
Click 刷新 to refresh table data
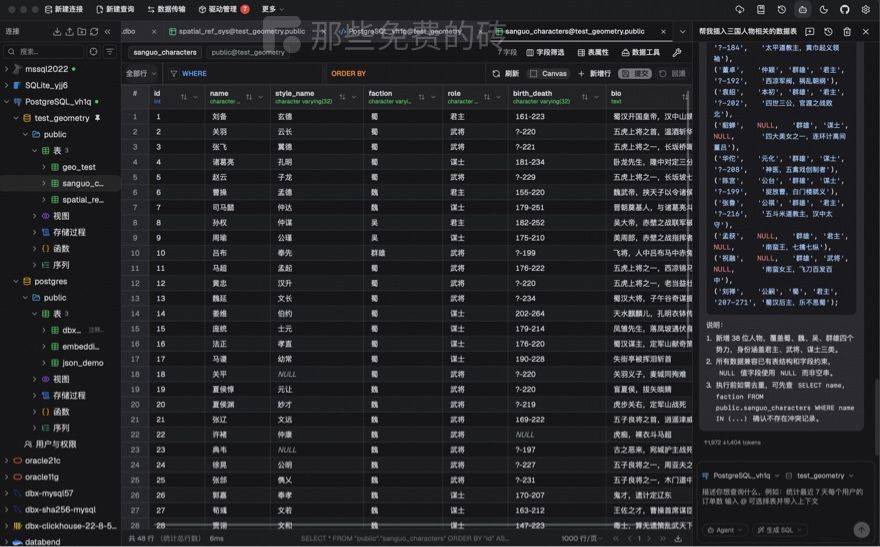point(505,73)
